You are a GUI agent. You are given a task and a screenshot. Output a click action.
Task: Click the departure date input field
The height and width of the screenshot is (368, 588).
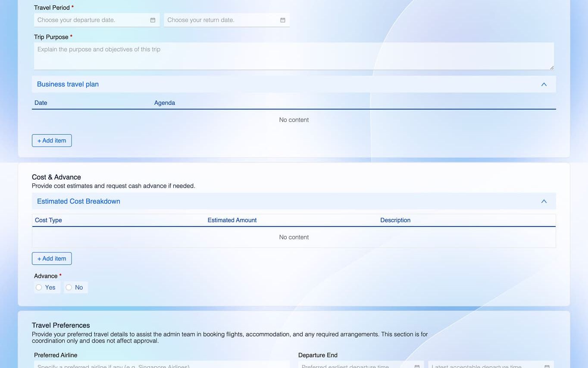pyautogui.click(x=97, y=20)
